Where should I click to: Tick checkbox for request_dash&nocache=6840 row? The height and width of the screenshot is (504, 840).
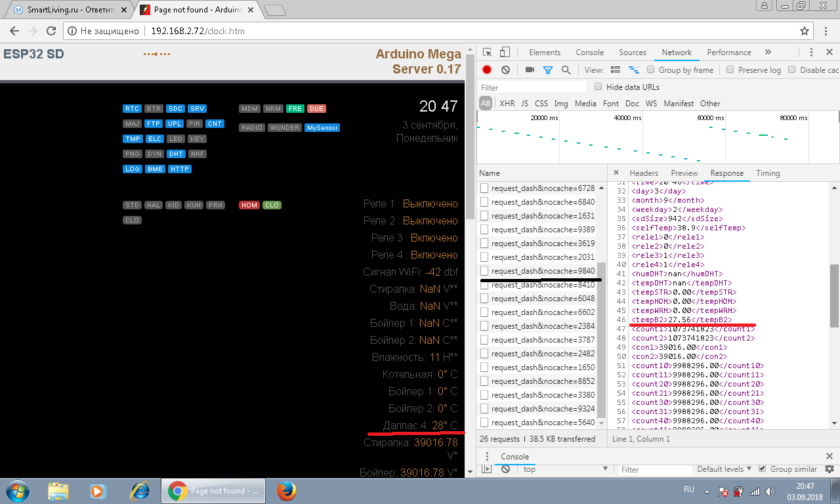484,202
